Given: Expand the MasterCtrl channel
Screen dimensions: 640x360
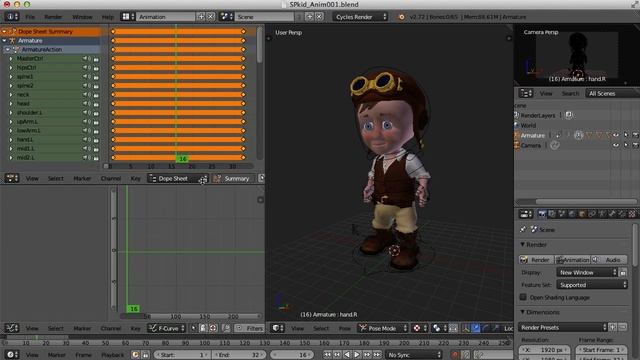Looking at the screenshot, I should 11,58.
